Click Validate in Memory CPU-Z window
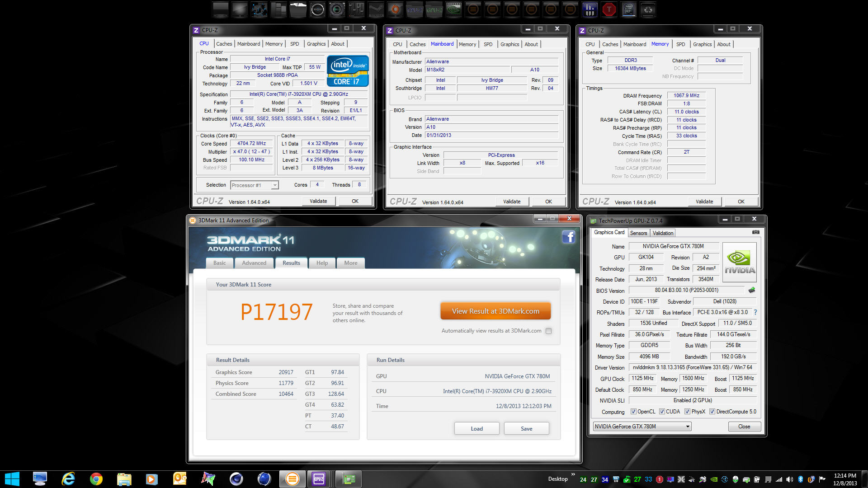The width and height of the screenshot is (868, 488). [704, 202]
